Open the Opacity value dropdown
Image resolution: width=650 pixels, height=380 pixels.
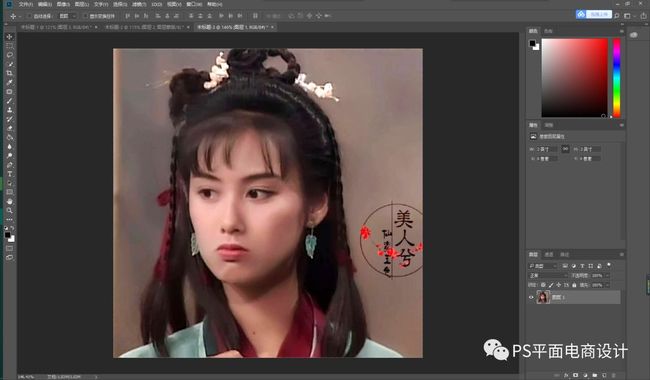pyautogui.click(x=607, y=275)
